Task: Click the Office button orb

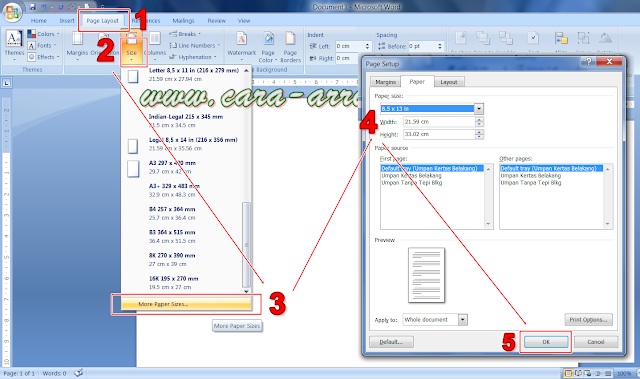Action: tap(12, 12)
